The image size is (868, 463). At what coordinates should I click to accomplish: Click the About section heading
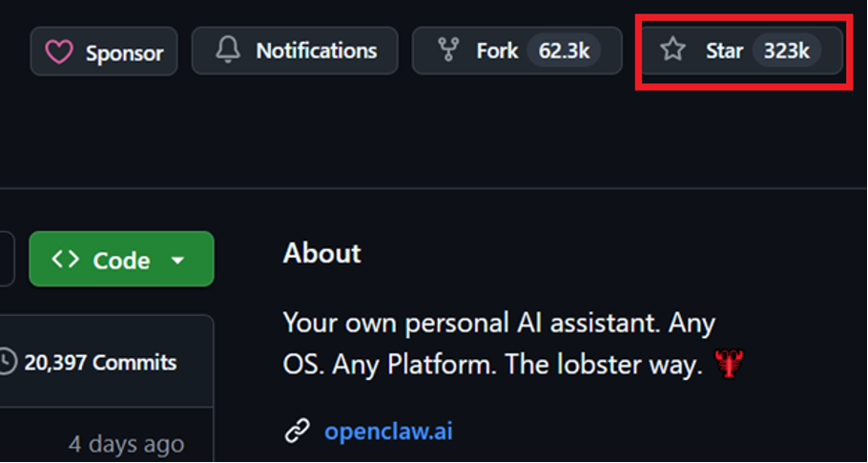[322, 253]
